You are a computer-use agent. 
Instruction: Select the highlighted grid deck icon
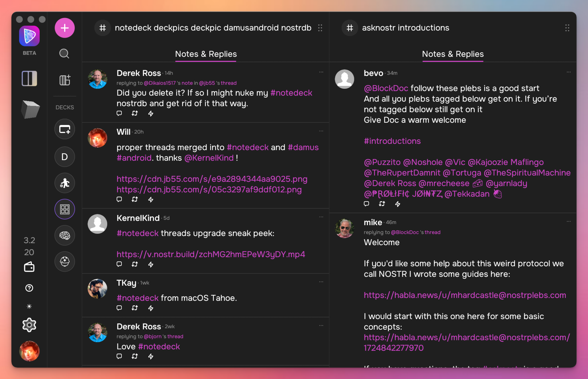[x=65, y=209]
